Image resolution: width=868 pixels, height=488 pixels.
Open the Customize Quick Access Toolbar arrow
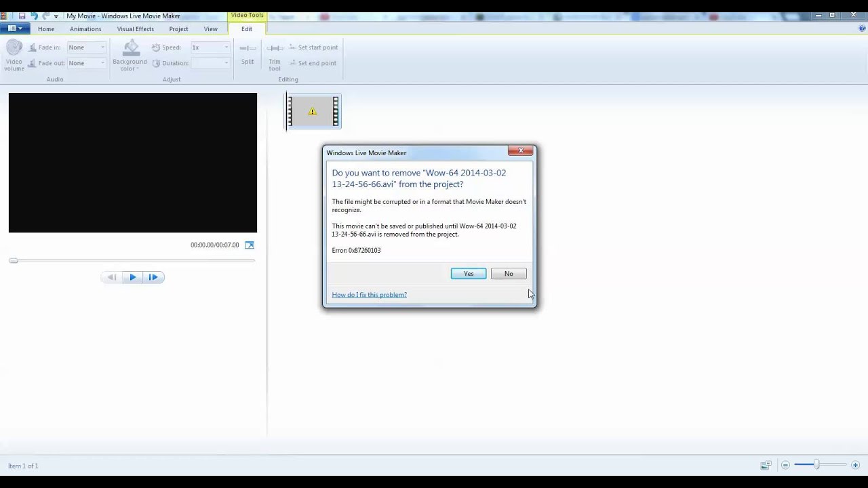pos(56,16)
